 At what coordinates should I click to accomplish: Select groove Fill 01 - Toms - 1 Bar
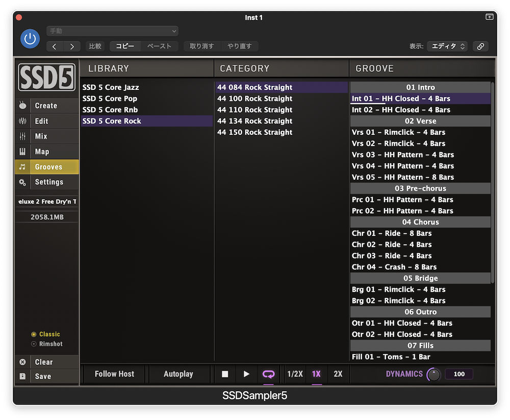click(x=420, y=357)
